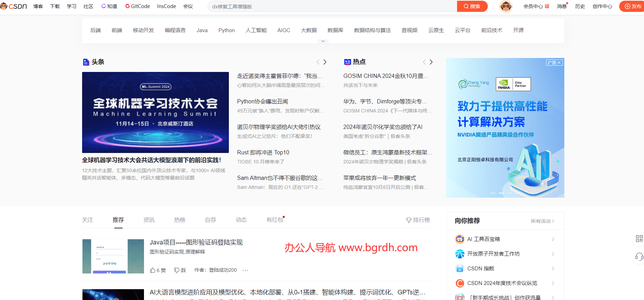The width and height of the screenshot is (644, 300).
Task: Click the QR code icon on right edge
Action: pyautogui.click(x=639, y=239)
